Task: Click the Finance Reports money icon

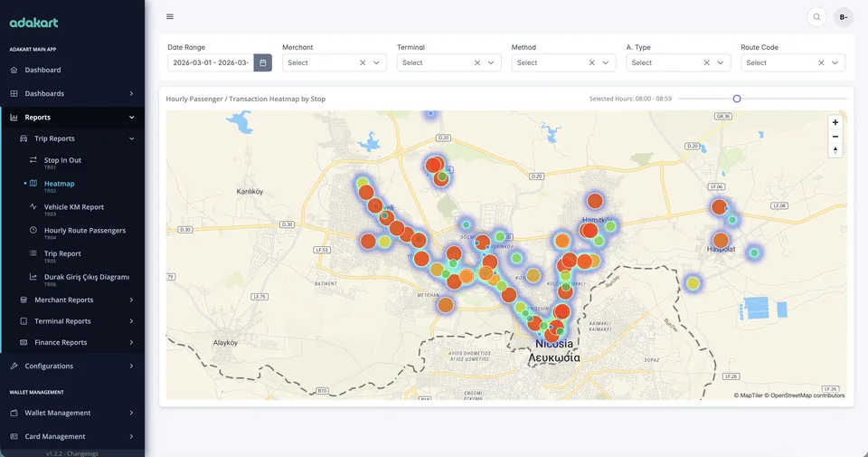Action: tap(24, 342)
